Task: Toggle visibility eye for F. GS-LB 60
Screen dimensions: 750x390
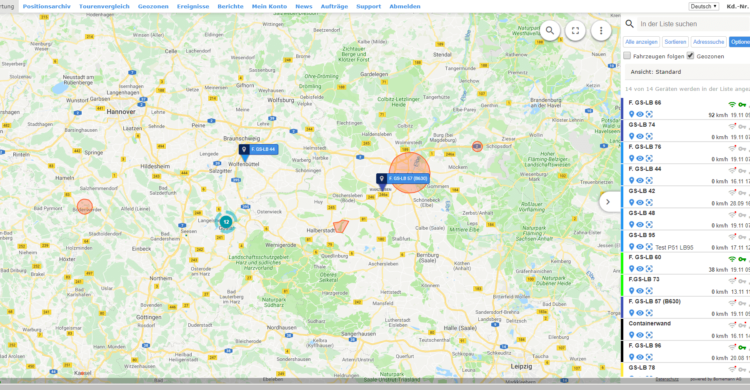Action: click(640, 269)
